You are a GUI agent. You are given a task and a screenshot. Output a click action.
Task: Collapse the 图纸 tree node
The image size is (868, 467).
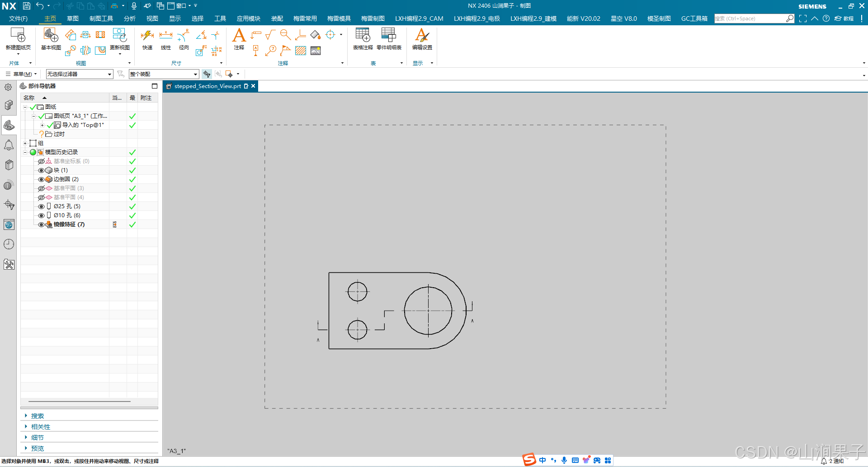[25, 107]
